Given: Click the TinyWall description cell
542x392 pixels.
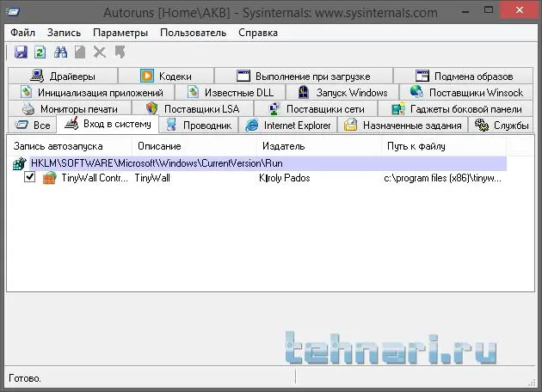Looking at the screenshot, I should [152, 178].
